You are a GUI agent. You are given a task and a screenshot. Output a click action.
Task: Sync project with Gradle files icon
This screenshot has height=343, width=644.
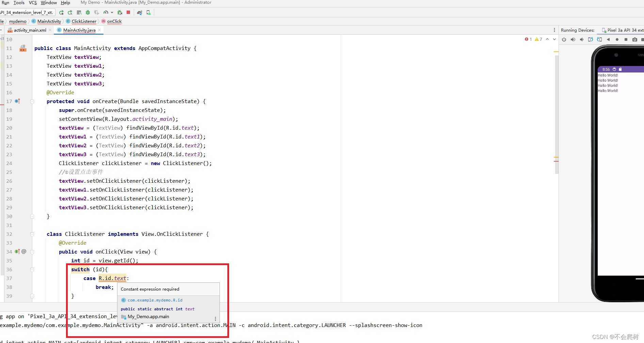pyautogui.click(x=140, y=13)
